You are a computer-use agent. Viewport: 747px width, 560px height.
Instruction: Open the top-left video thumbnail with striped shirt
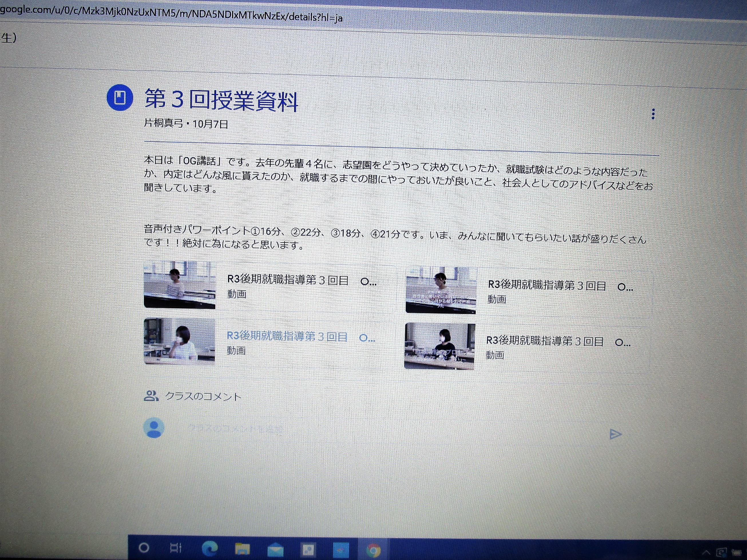[x=179, y=285]
